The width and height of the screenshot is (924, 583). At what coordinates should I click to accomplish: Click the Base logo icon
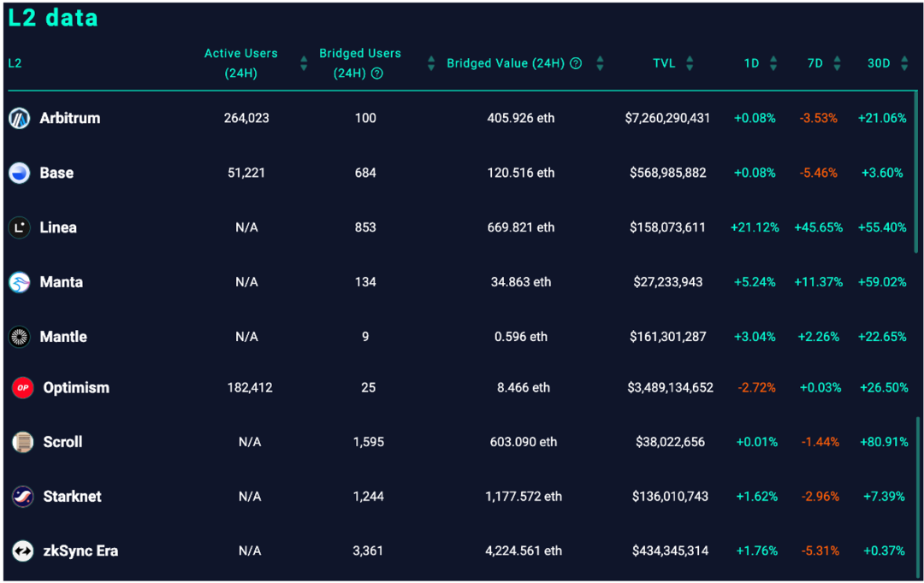coord(19,174)
